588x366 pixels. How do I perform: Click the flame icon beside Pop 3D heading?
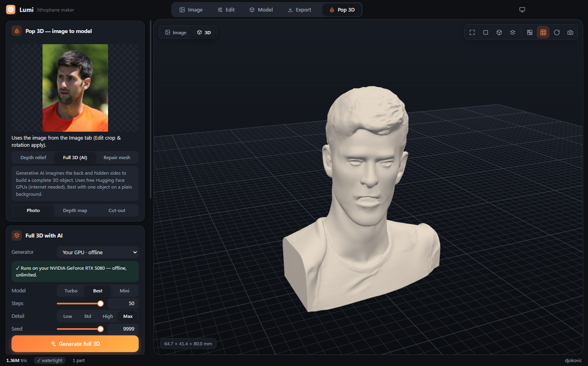click(x=17, y=31)
